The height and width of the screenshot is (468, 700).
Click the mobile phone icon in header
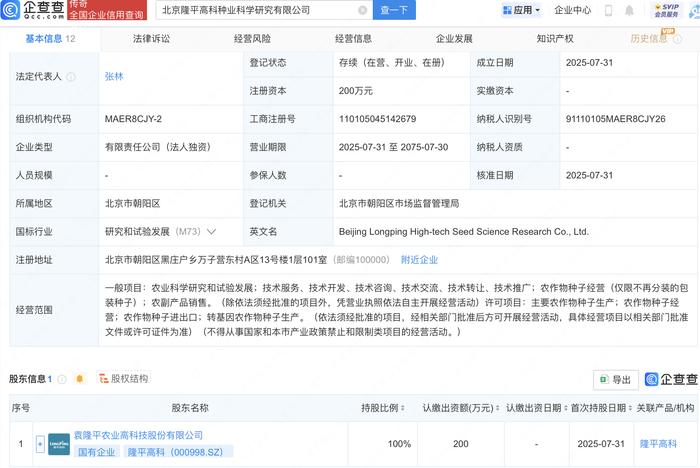click(x=608, y=10)
